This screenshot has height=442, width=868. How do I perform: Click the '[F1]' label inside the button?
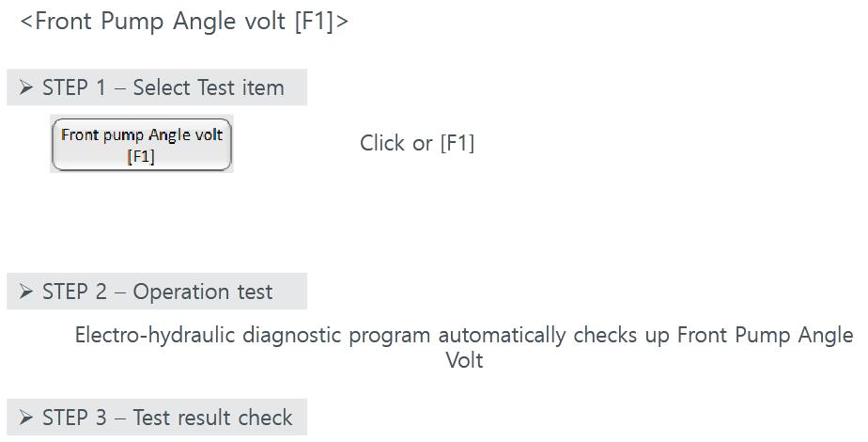[x=141, y=156]
